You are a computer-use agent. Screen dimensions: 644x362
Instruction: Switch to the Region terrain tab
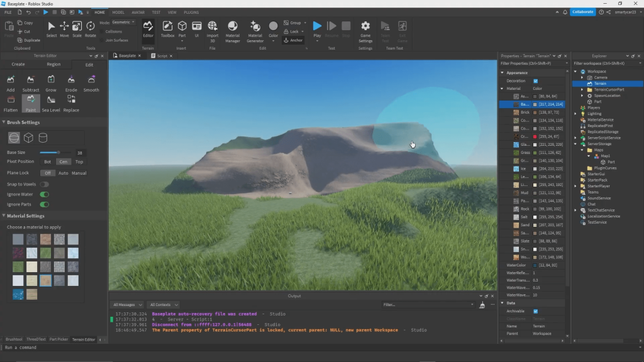click(x=53, y=65)
